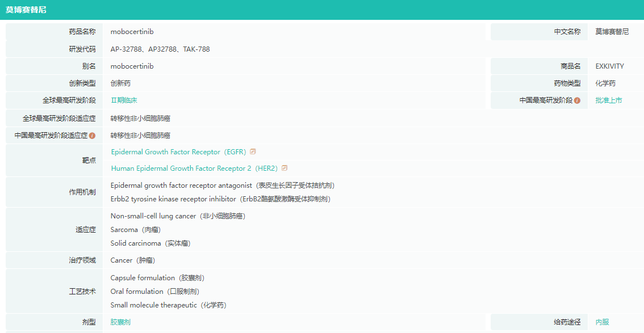
Task: Click the 药品名称 field label
Action: [x=82, y=32]
